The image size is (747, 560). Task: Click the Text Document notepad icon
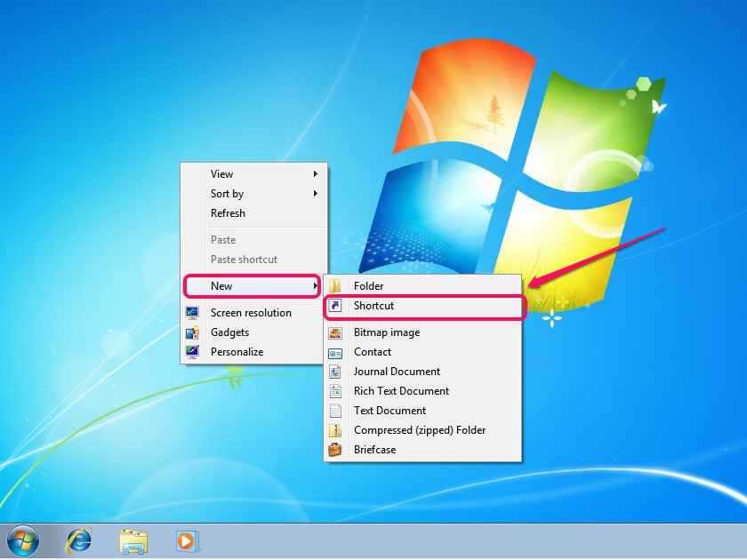(336, 410)
